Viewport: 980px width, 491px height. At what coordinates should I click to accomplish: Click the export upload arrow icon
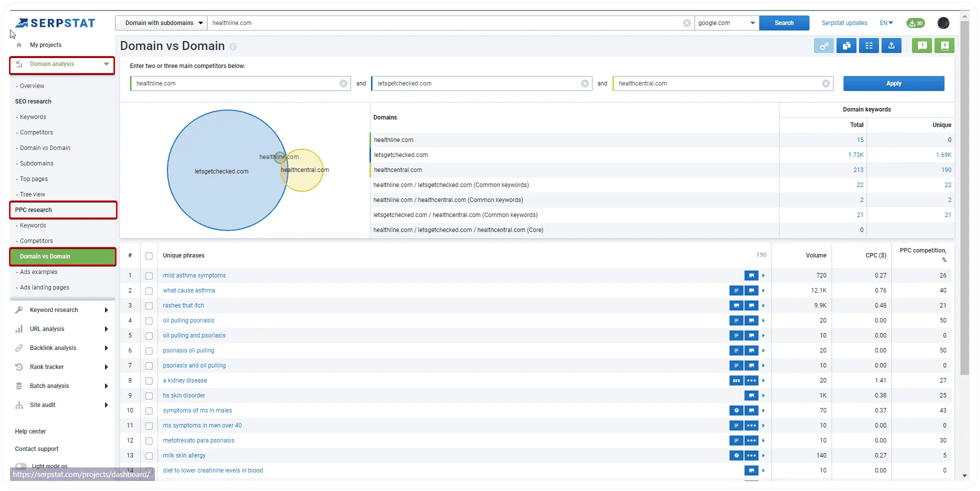[x=891, y=46]
